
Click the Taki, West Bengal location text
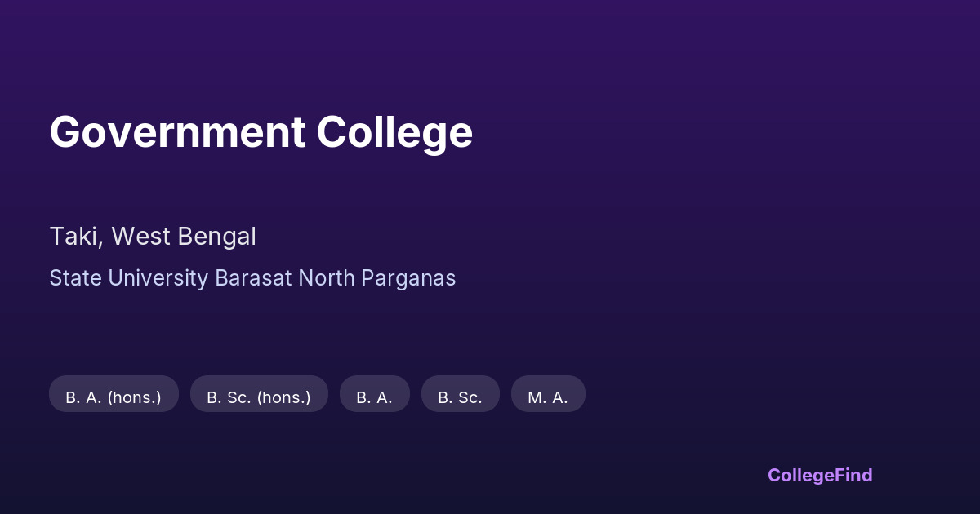tap(153, 237)
